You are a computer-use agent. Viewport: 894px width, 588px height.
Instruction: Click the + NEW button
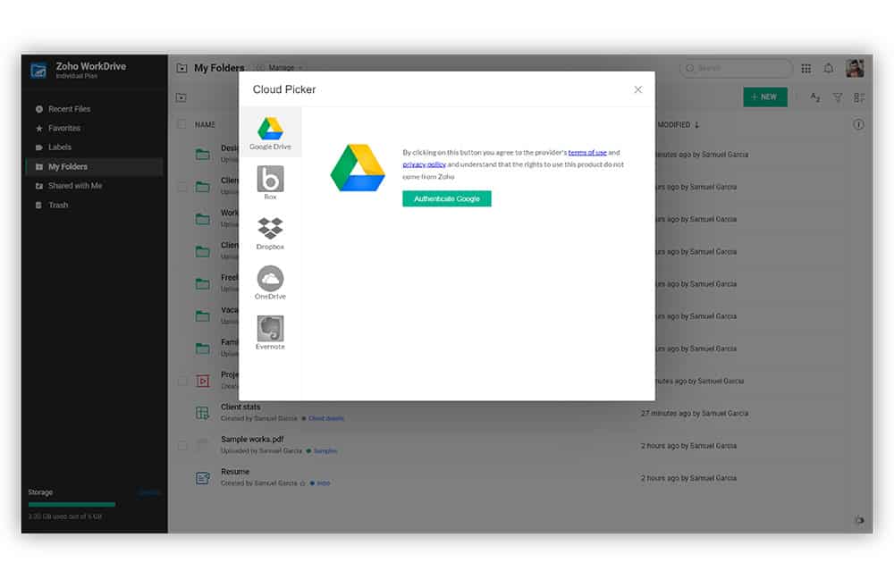pos(764,97)
